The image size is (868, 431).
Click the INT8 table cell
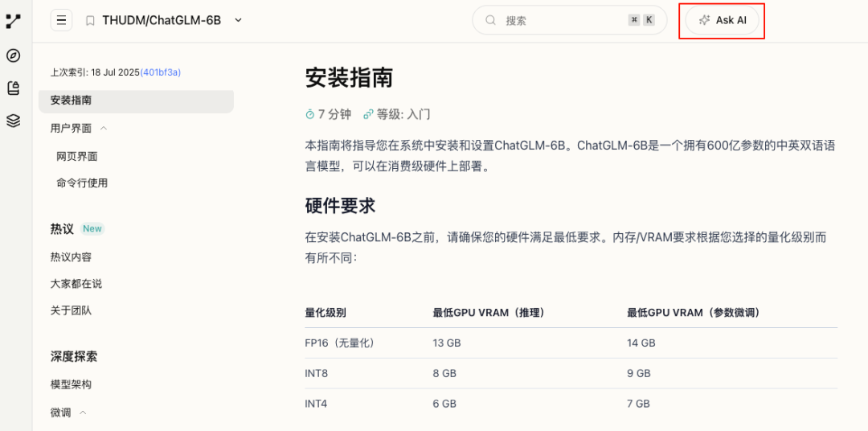316,374
